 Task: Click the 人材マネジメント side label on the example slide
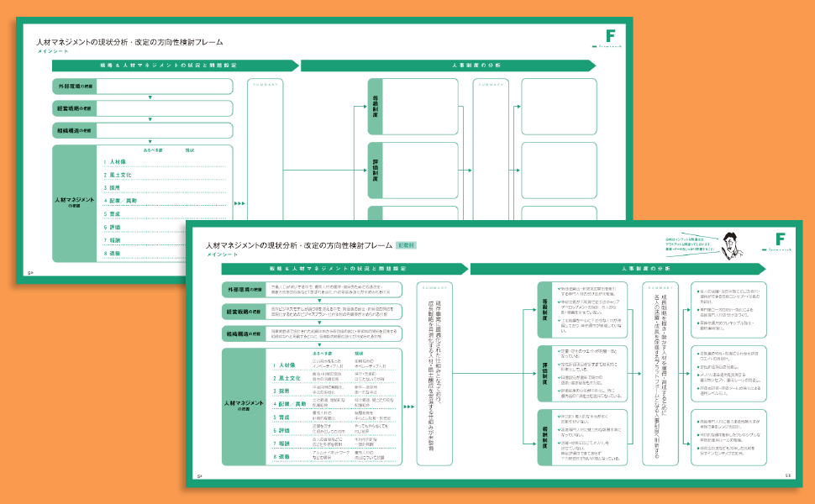(x=244, y=405)
